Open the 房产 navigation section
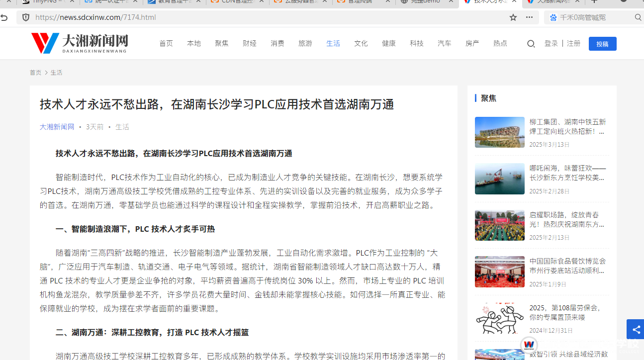The height and width of the screenshot is (360, 644). click(472, 44)
